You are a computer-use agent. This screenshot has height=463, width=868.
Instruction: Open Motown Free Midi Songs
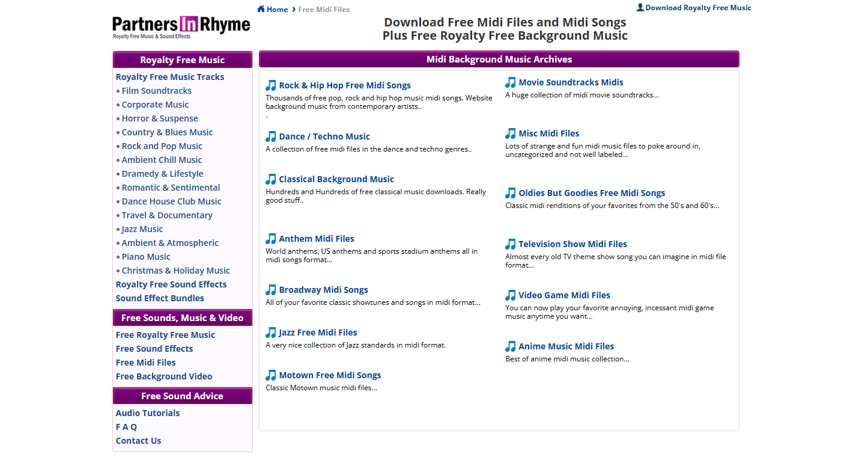pos(329,375)
